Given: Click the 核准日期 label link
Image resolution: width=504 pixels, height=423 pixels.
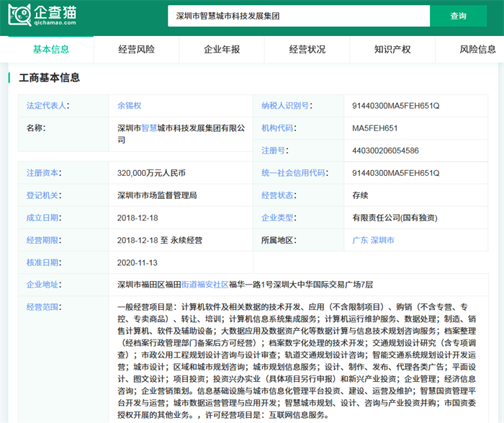Looking at the screenshot, I should pyautogui.click(x=42, y=262).
